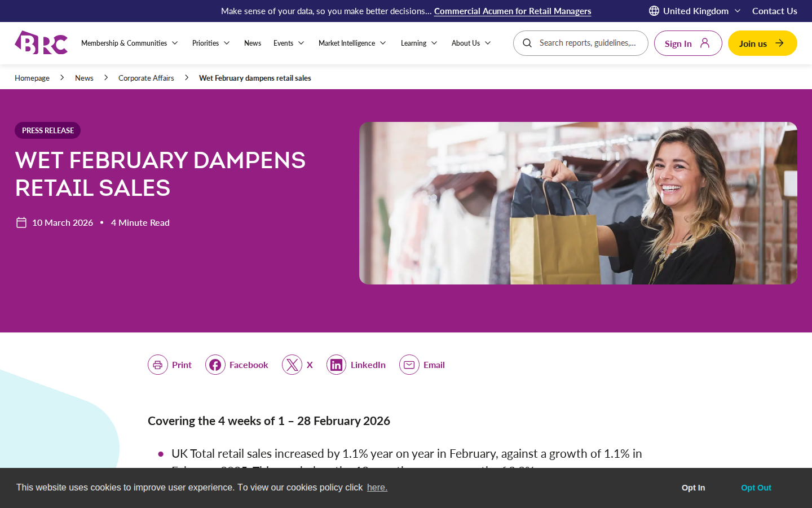Expand Membership & Communities menu

click(x=130, y=43)
